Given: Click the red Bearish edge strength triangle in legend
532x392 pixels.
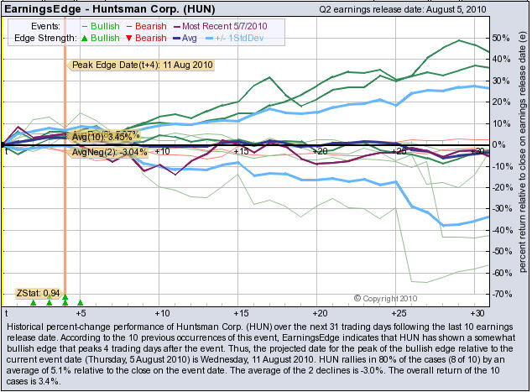Looking at the screenshot, I should (129, 39).
